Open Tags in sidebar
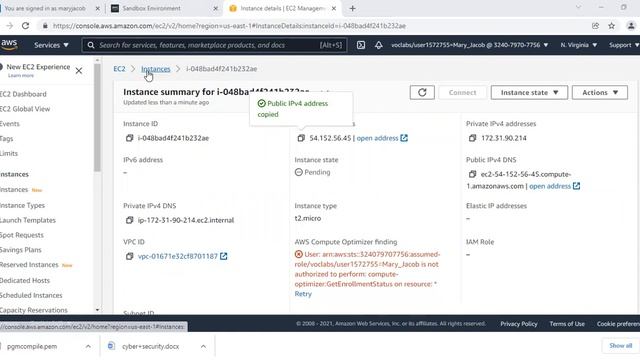 click(x=7, y=139)
